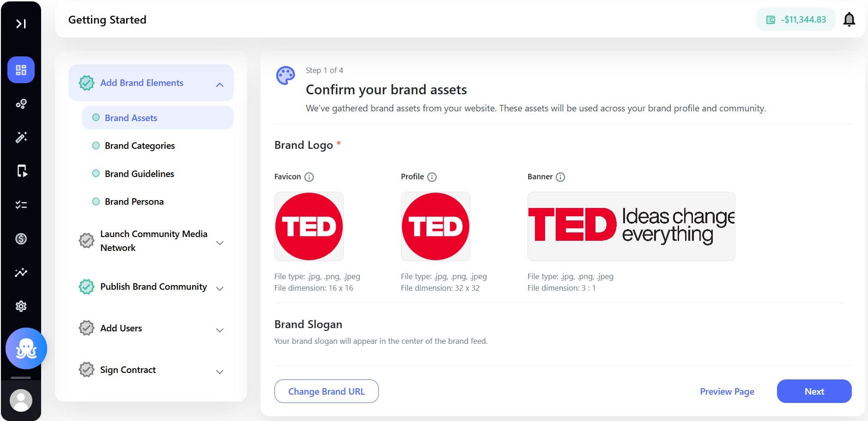Expand Publish Brand Community chevron
The width and height of the screenshot is (868, 421).
220,288
